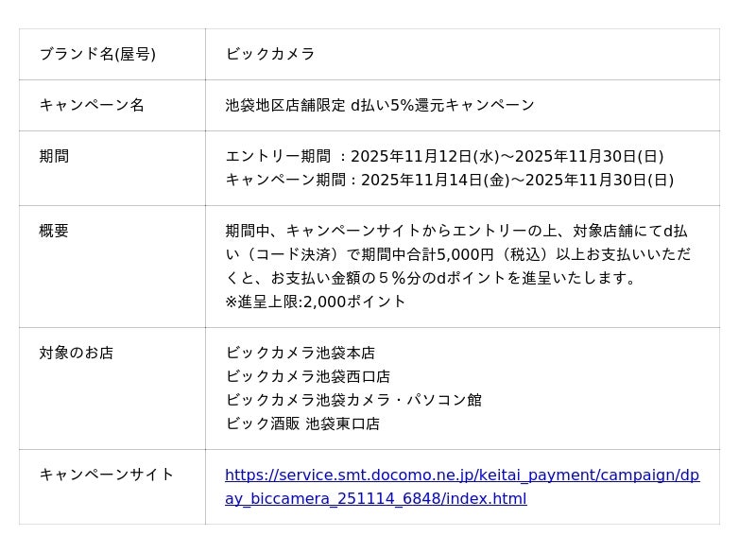Click the 対象のお店 row label

76,353
